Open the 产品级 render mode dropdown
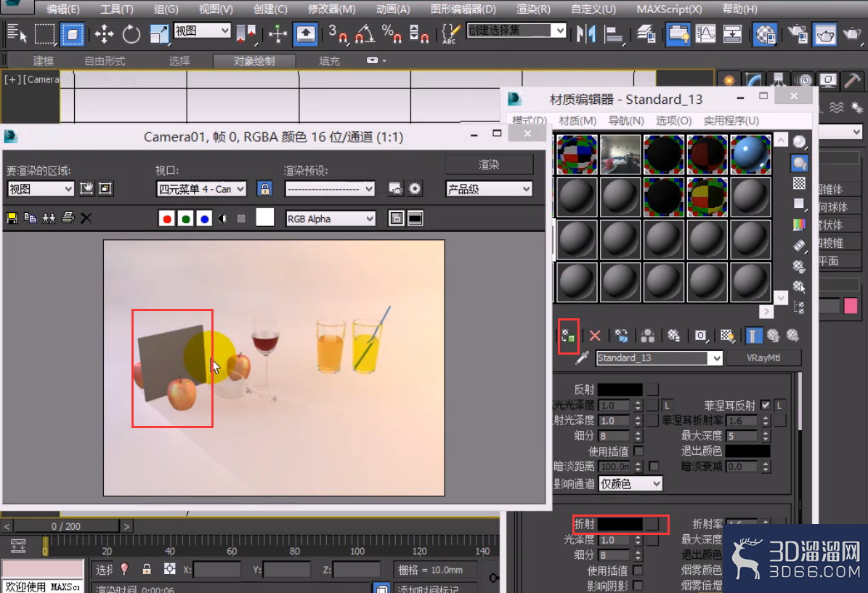 (x=489, y=190)
